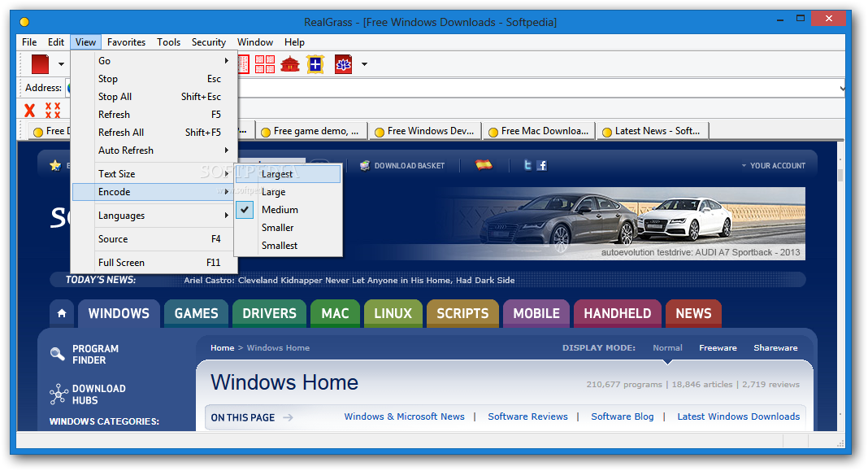This screenshot has width=868, height=471.
Task: Open the dropdown arrow beside red page icon
Action: point(61,64)
